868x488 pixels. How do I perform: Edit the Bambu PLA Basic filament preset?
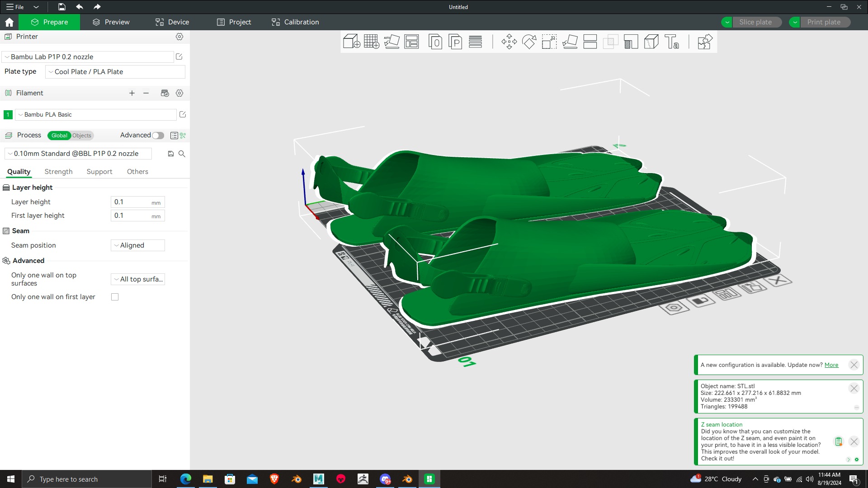click(183, 114)
